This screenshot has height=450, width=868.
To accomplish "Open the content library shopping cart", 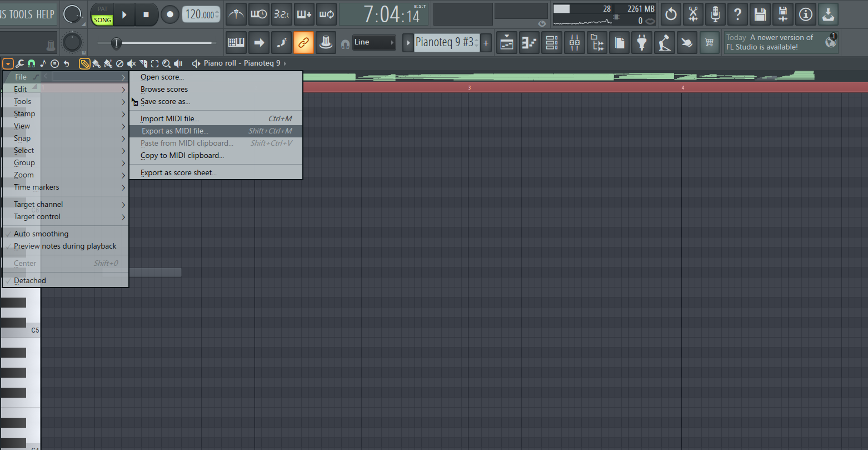I will click(709, 42).
